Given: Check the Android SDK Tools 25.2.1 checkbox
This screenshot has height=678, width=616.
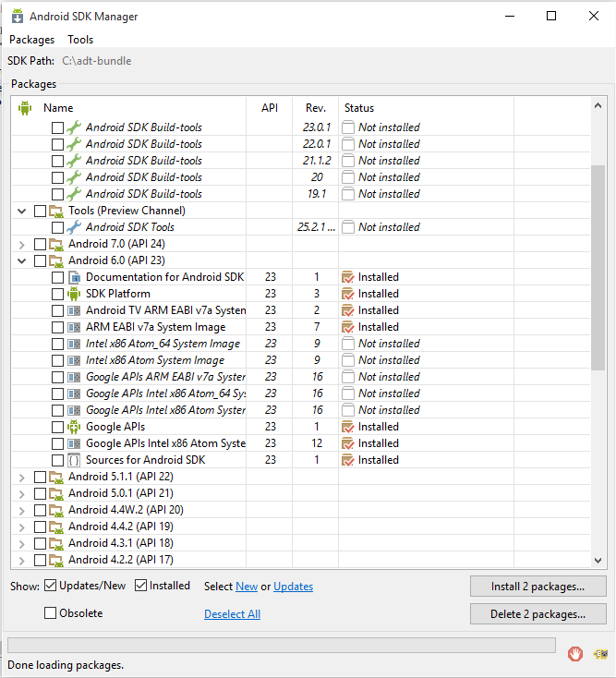Looking at the screenshot, I should click(57, 228).
